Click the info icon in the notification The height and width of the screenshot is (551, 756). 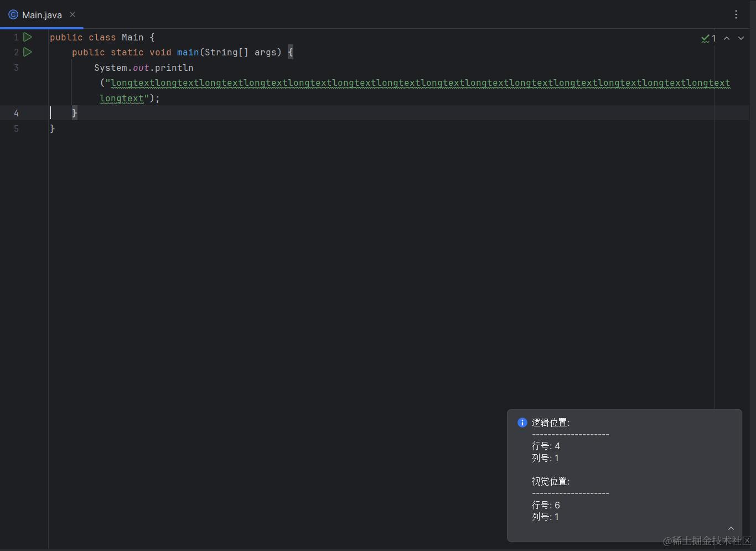tap(522, 423)
